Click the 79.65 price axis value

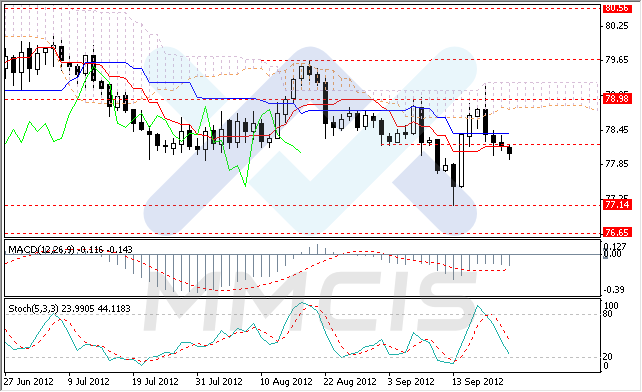617,60
